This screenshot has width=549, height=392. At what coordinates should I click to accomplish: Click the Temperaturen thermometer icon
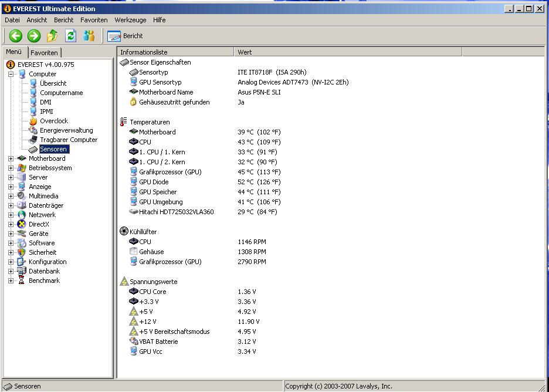coord(123,122)
